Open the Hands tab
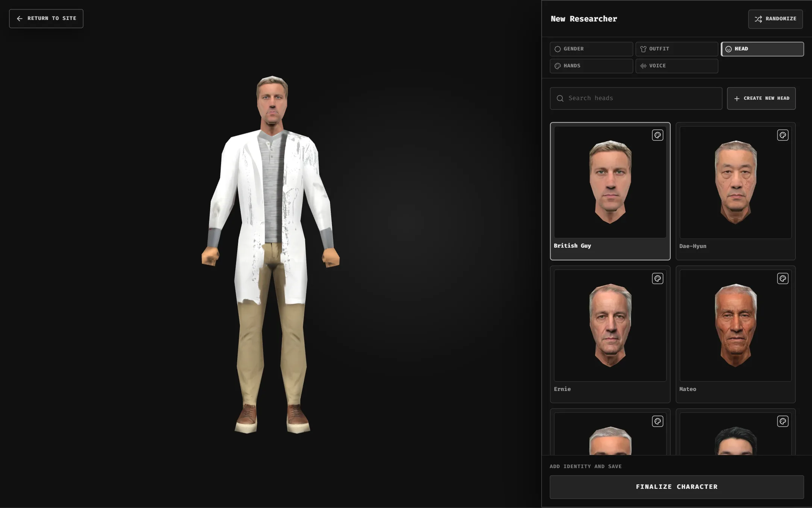This screenshot has height=508, width=812. pyautogui.click(x=591, y=66)
